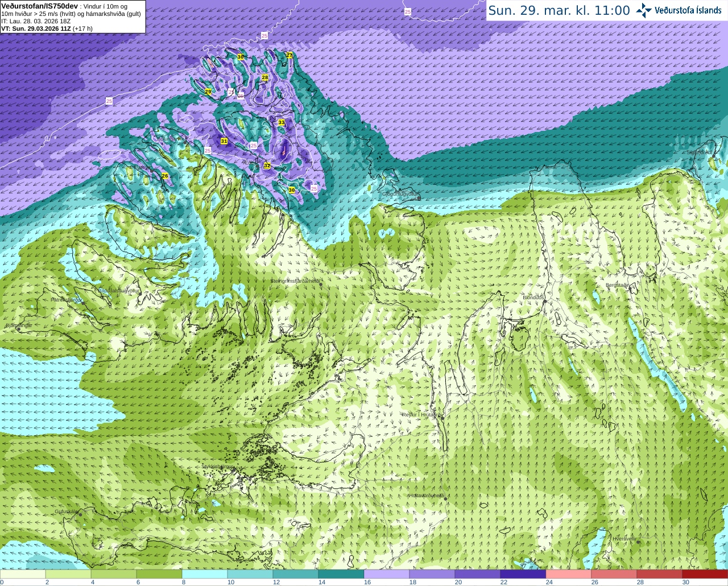This screenshot has height=586, width=728.
Task: Select the yellow gust marker labeled 31
Action: pyautogui.click(x=224, y=141)
